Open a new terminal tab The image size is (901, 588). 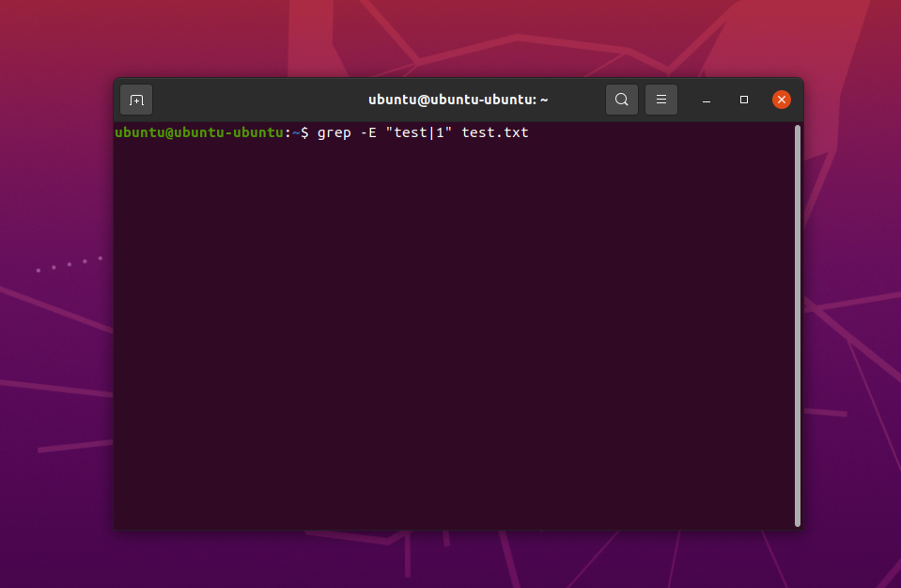[x=136, y=100]
